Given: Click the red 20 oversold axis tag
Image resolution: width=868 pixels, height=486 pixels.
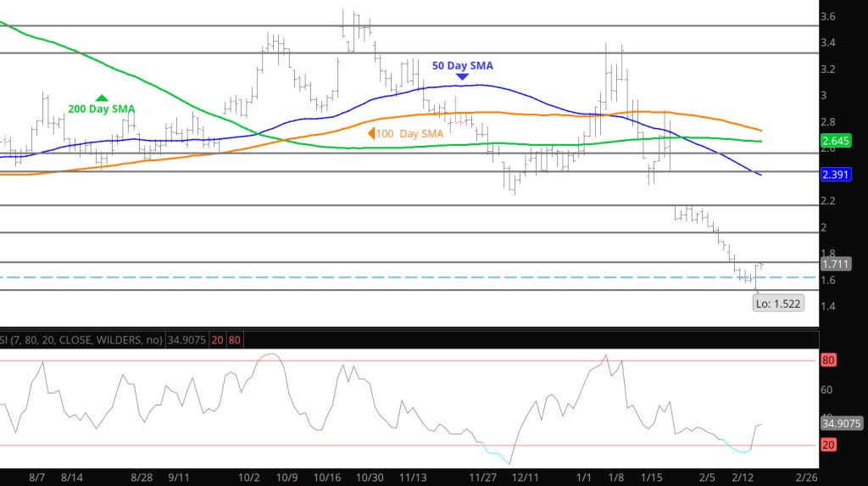Looking at the screenshot, I should (x=828, y=445).
